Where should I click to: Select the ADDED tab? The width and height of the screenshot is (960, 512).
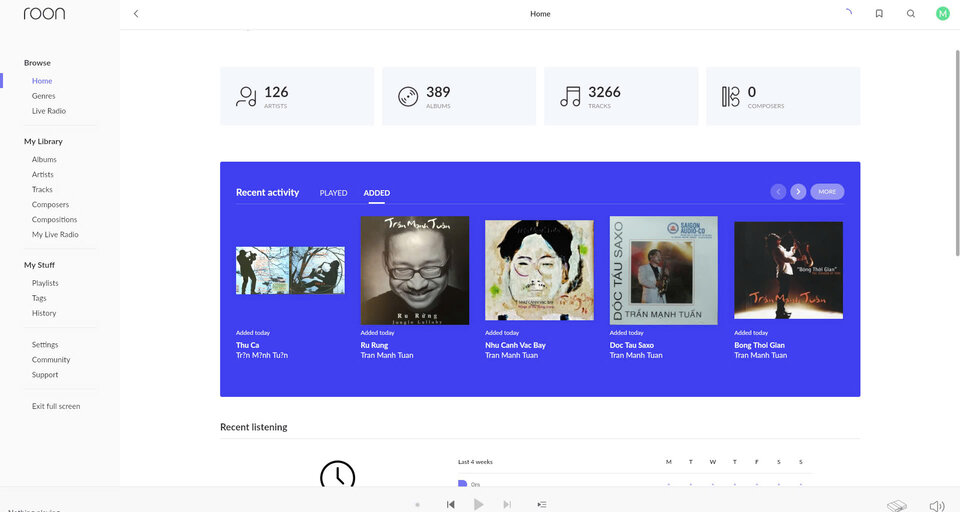tap(377, 193)
